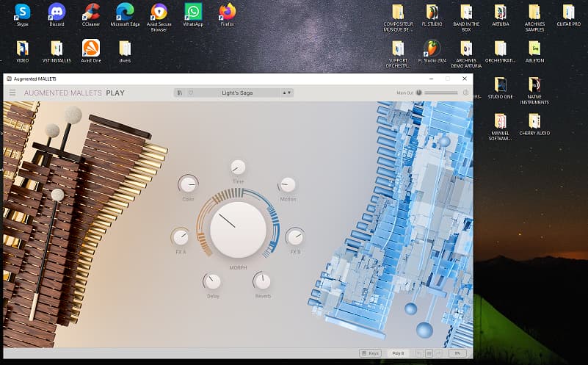Click the undo arrow in lower toolbar
The width and height of the screenshot is (588, 365).
(420, 353)
